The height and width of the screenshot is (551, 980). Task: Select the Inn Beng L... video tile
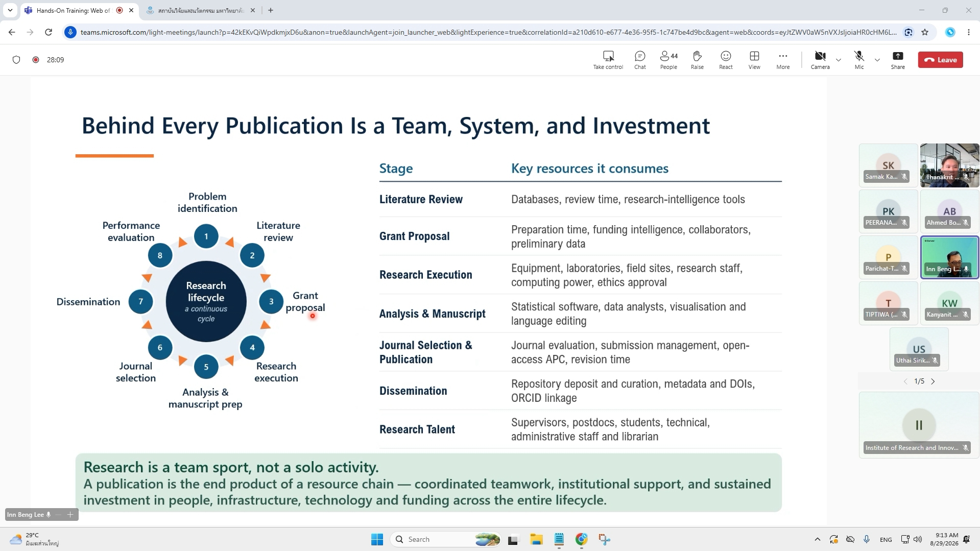[x=949, y=257]
